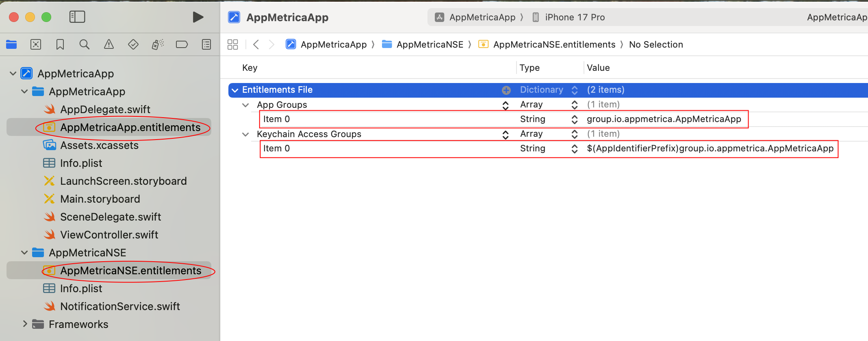The height and width of the screenshot is (341, 868).
Task: Open the Breakpoint navigator icon
Action: tap(182, 44)
